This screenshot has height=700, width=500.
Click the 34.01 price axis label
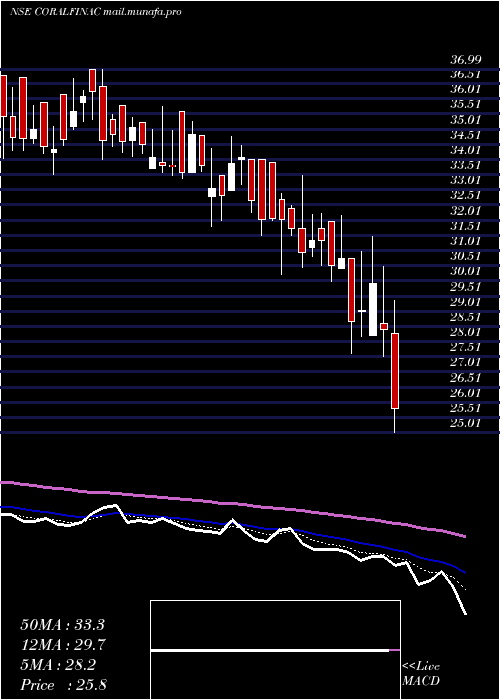pos(464,150)
